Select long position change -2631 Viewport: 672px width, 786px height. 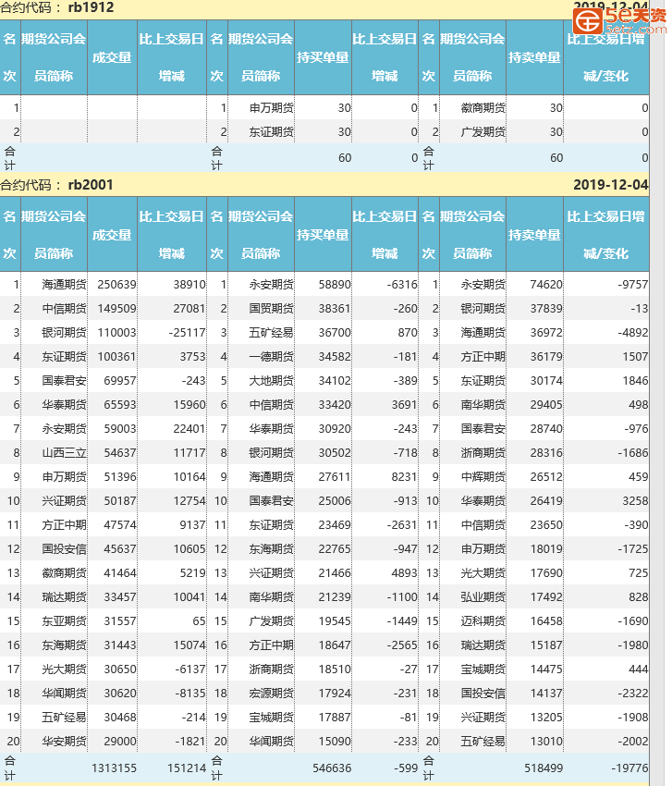402,525
